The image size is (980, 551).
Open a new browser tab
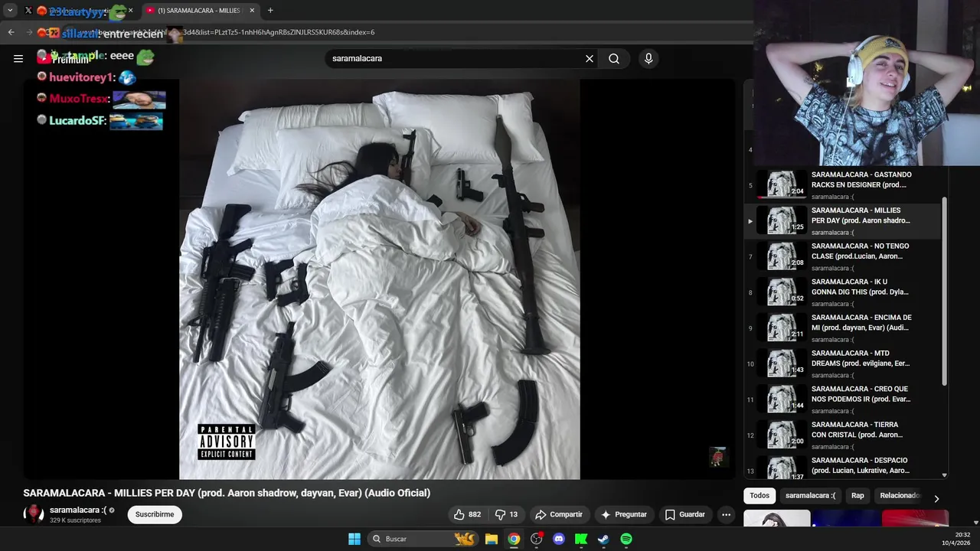(x=270, y=11)
